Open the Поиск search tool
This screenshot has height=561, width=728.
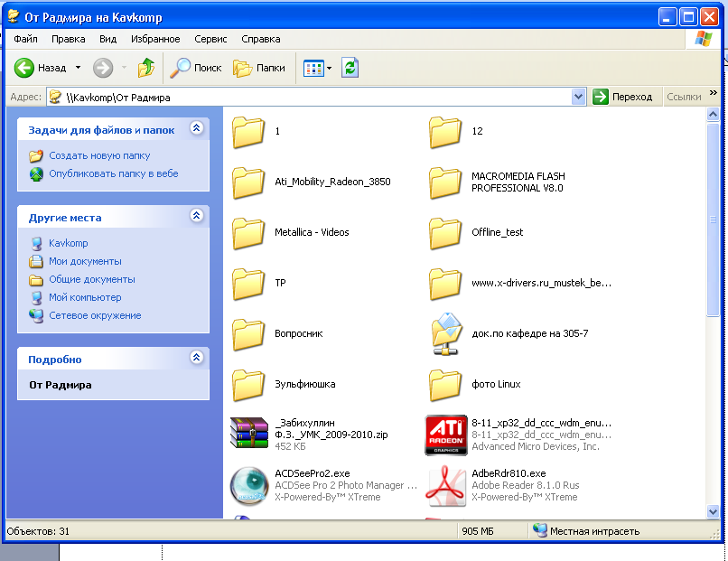(195, 68)
